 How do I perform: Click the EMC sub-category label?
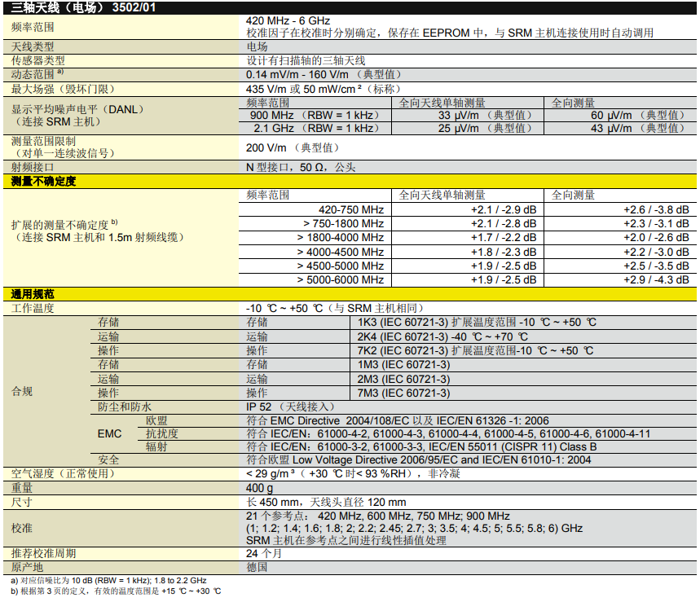pyautogui.click(x=109, y=434)
